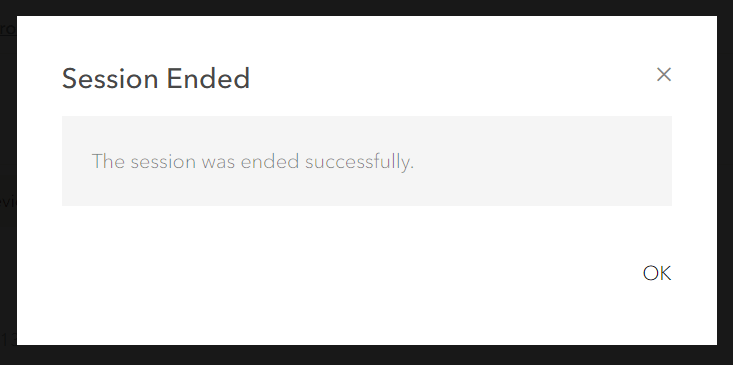The height and width of the screenshot is (365, 733).
Task: Click the dark overlay above the dialog
Action: pos(366,7)
